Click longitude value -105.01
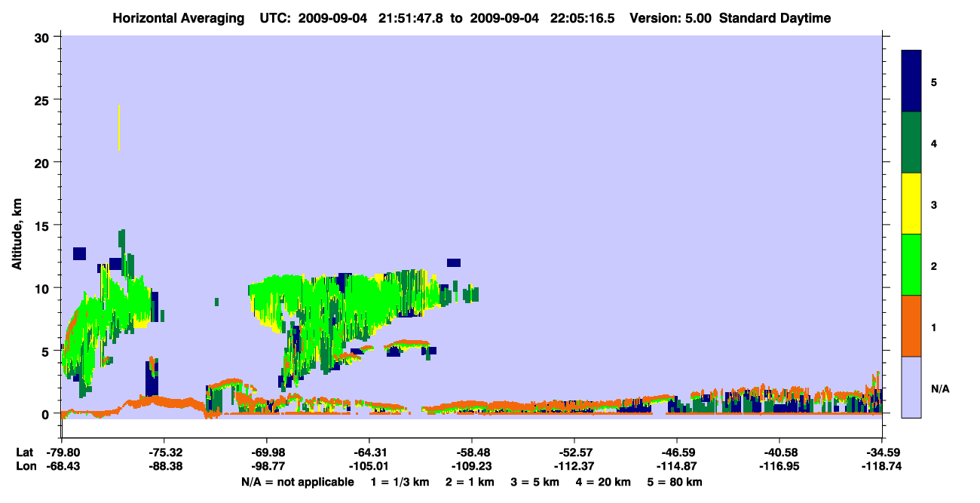Screen dimensions: 980x503 369,466
